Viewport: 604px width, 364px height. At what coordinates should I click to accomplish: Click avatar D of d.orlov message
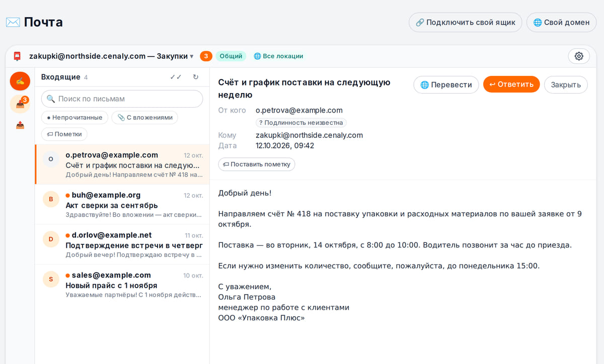click(x=51, y=239)
